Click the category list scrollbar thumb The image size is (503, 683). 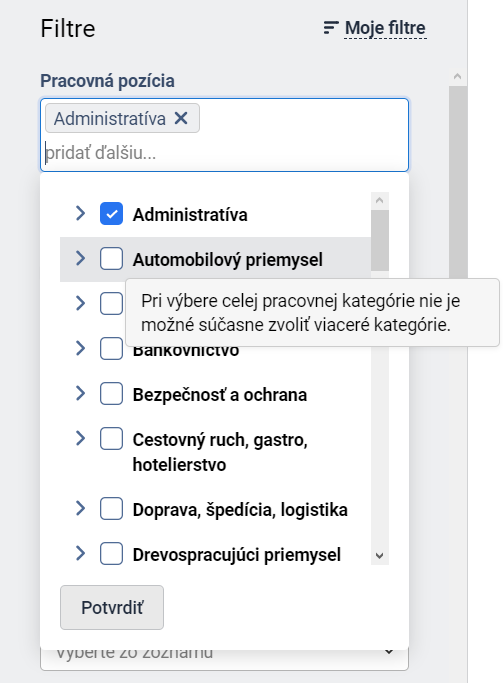(x=380, y=240)
